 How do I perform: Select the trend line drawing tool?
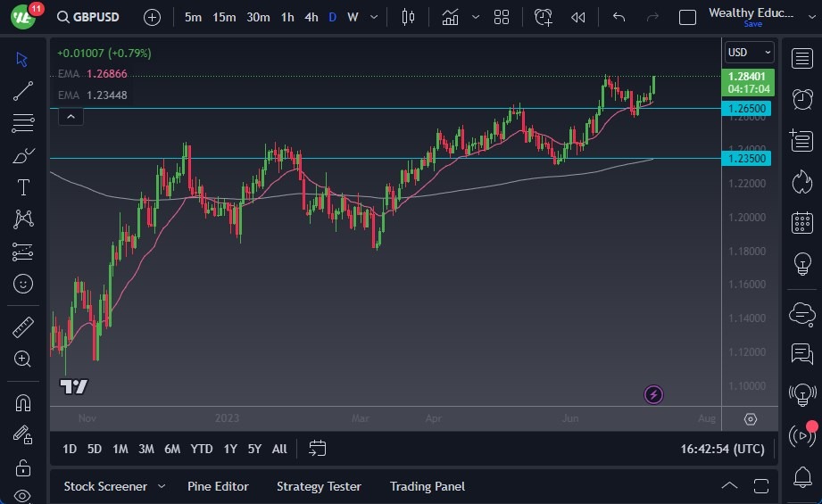click(23, 91)
